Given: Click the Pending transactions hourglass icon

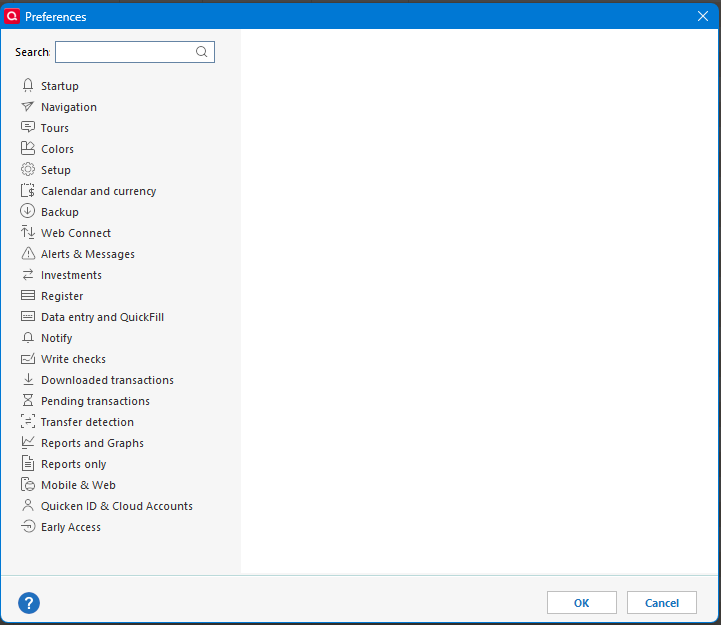Looking at the screenshot, I should pos(28,400).
